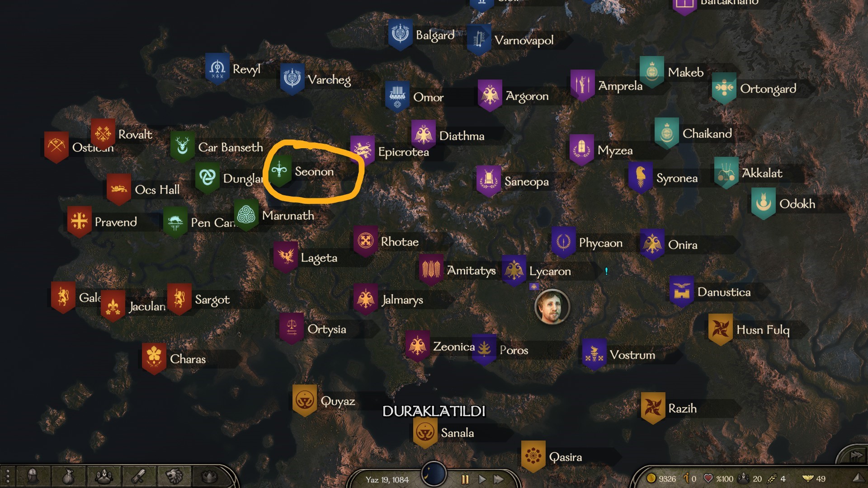Click the quest exclamation marker near Lycaron
Image resolution: width=868 pixels, height=488 pixels.
[606, 271]
